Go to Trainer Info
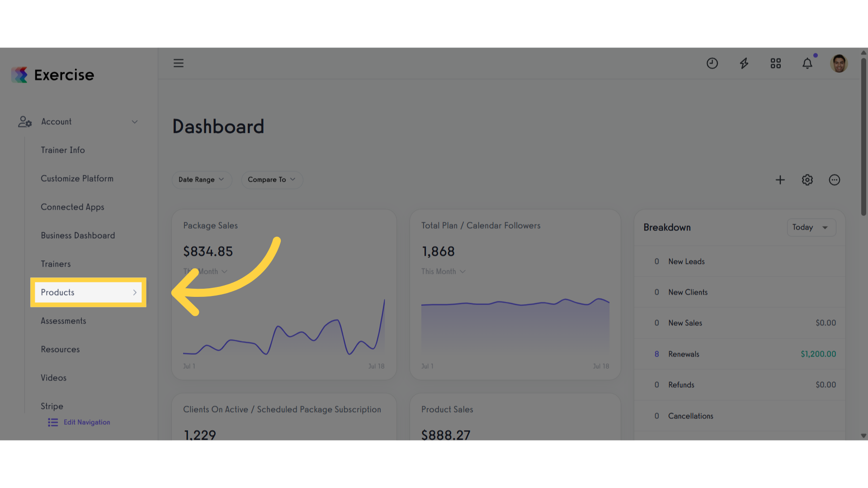 pyautogui.click(x=63, y=150)
